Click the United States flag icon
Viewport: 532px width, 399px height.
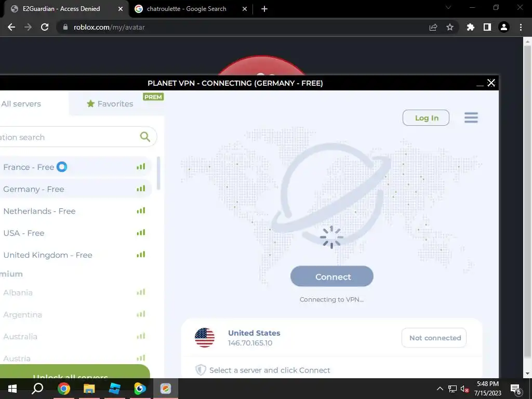(x=205, y=338)
